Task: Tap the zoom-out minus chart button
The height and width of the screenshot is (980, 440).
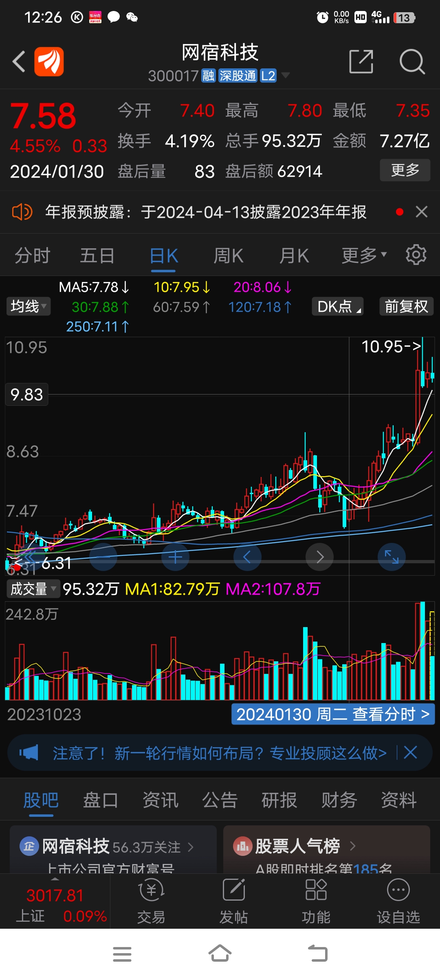Action: 103,557
